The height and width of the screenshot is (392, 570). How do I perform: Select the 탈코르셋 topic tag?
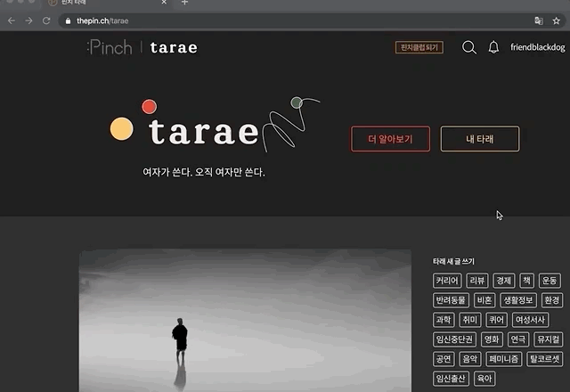544,359
